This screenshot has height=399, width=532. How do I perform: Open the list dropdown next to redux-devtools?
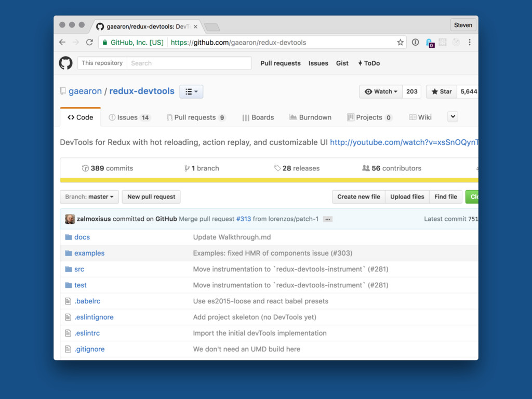(x=191, y=91)
